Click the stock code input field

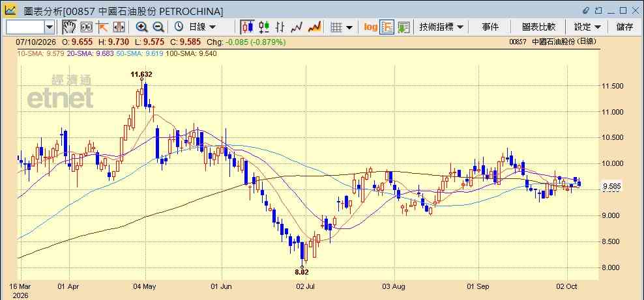pyautogui.click(x=25, y=27)
